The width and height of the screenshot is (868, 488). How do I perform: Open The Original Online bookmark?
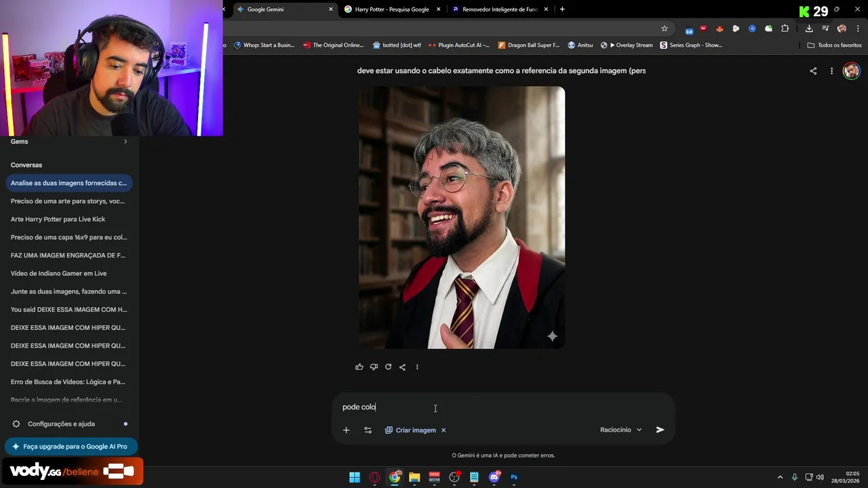click(x=334, y=45)
